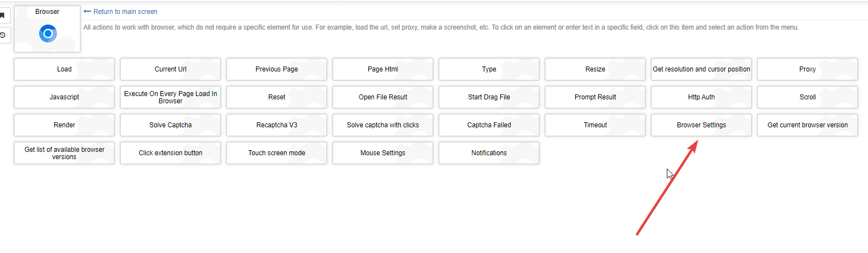This screenshot has height=253, width=868.
Task: Select Get current browser version
Action: pyautogui.click(x=808, y=125)
